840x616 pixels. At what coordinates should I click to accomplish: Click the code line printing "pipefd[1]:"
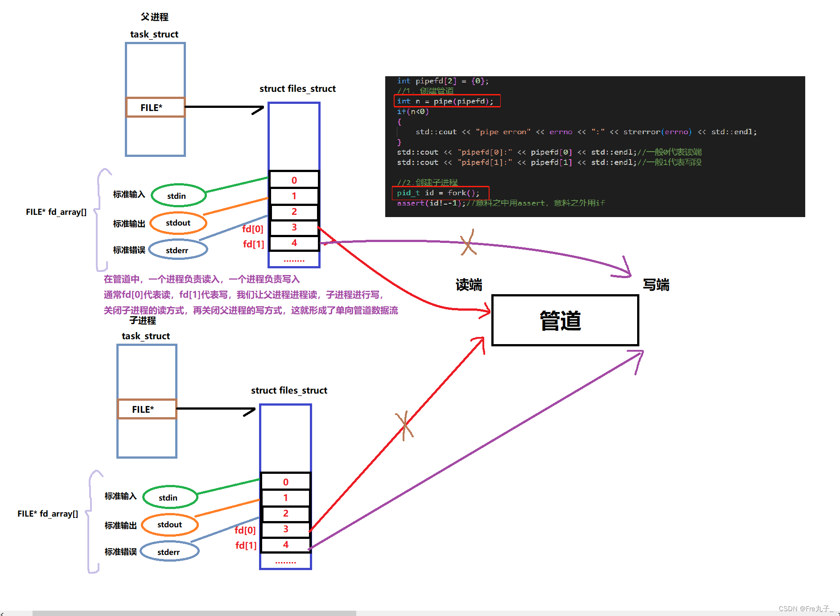pyautogui.click(x=549, y=162)
